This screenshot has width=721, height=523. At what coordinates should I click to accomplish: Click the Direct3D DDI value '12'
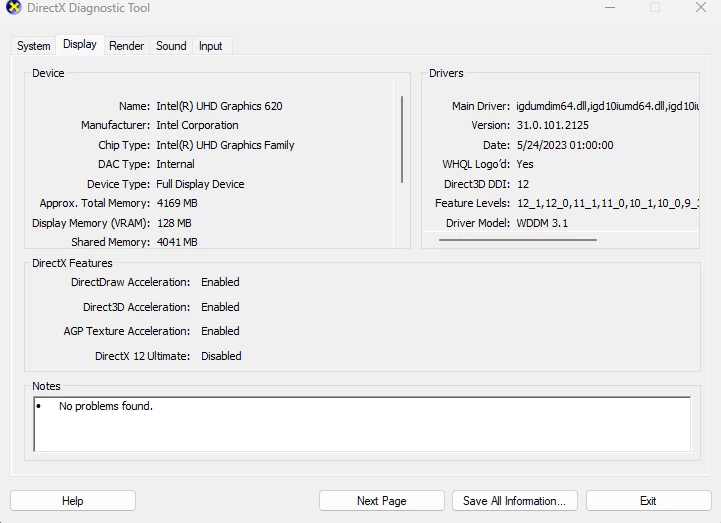point(523,184)
